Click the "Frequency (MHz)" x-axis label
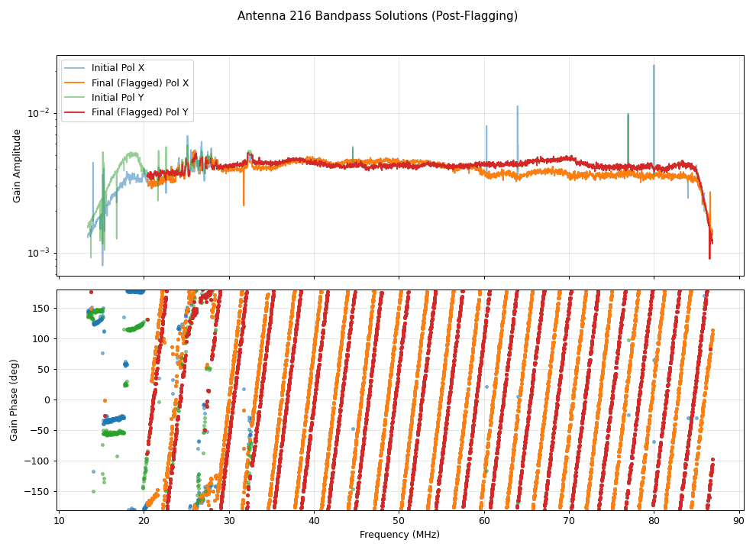 [x=399, y=535]
